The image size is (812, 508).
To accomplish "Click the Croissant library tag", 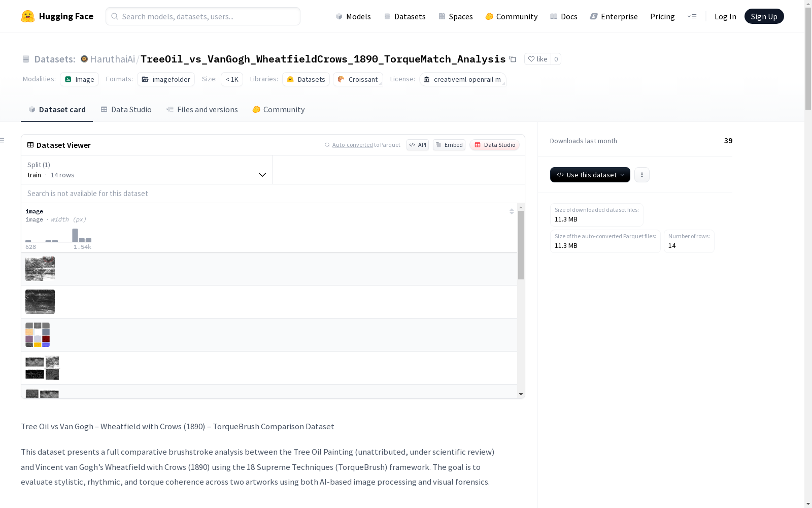I will tap(358, 79).
